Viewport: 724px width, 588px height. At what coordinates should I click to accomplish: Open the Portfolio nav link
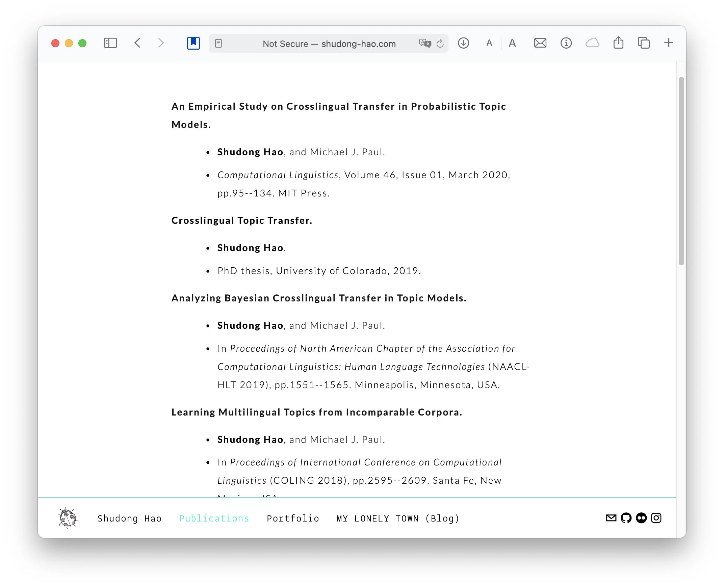[x=293, y=518]
